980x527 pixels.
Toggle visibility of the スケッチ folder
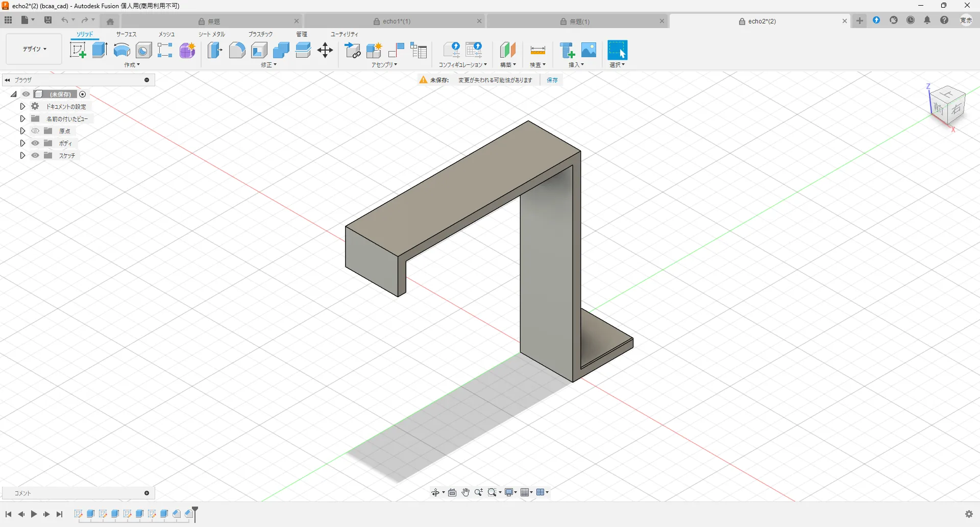coord(35,155)
